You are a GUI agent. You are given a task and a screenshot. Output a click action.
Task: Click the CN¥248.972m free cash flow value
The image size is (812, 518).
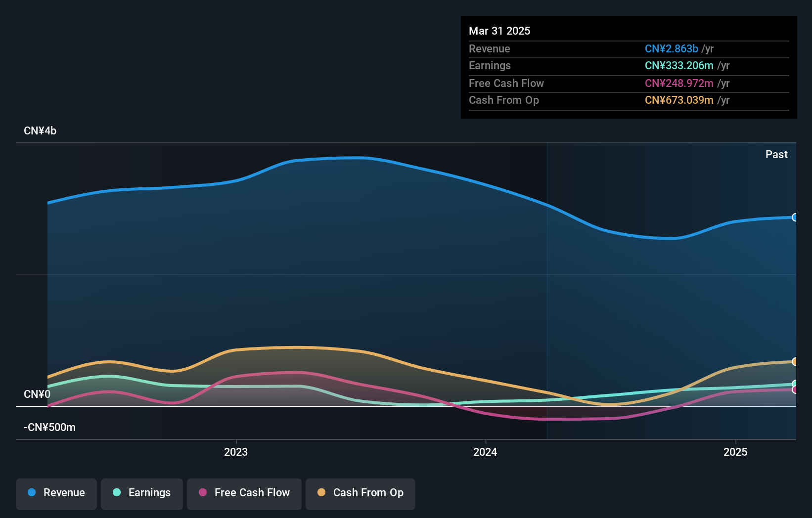click(x=679, y=84)
